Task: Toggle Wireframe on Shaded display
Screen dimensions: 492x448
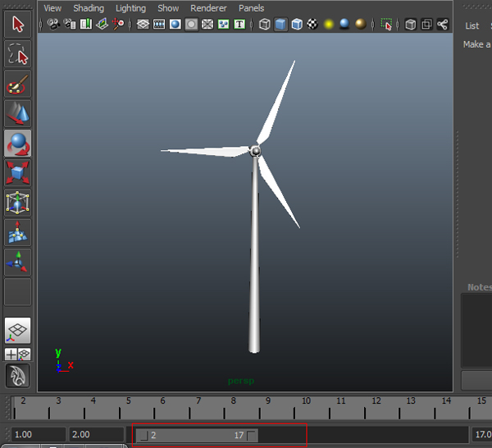Action: pyautogui.click(x=297, y=24)
